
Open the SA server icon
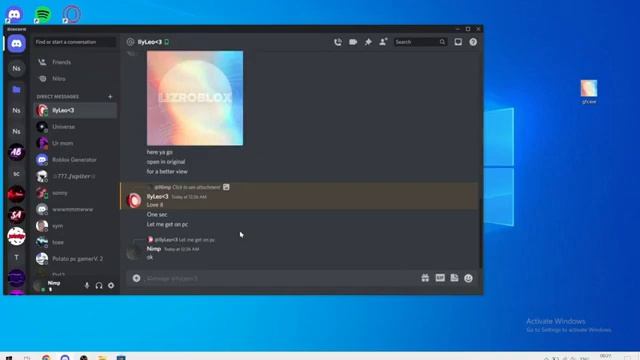(x=16, y=215)
